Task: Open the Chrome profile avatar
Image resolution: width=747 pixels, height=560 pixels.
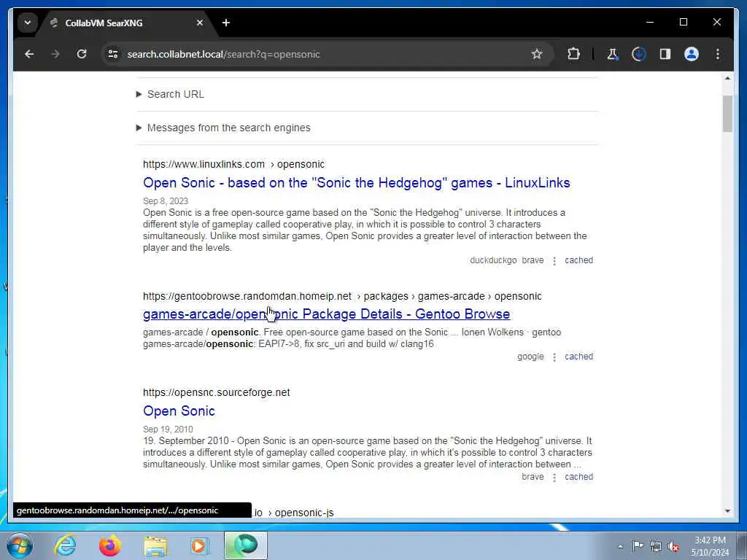Action: 692,54
